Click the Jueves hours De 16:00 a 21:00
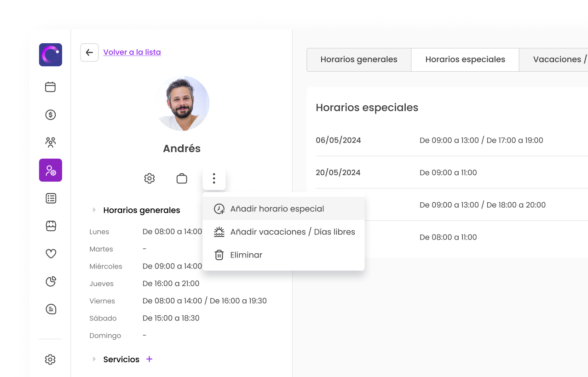This screenshot has width=588, height=377. (171, 284)
